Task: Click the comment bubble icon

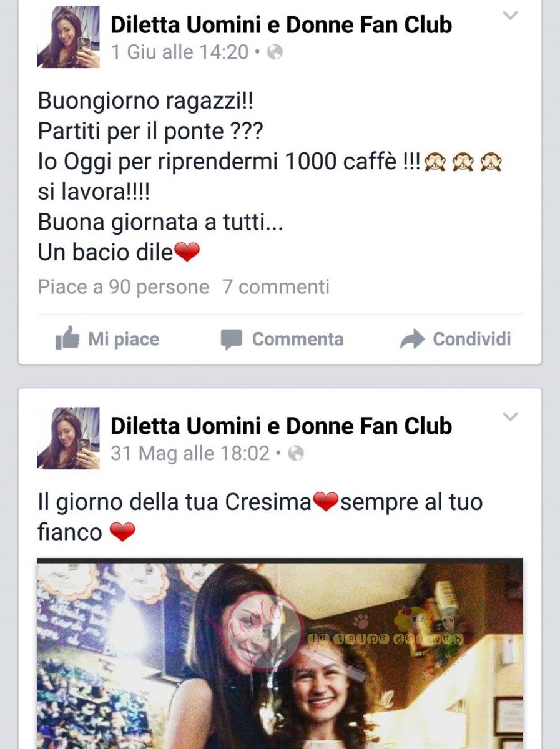Action: click(231, 340)
